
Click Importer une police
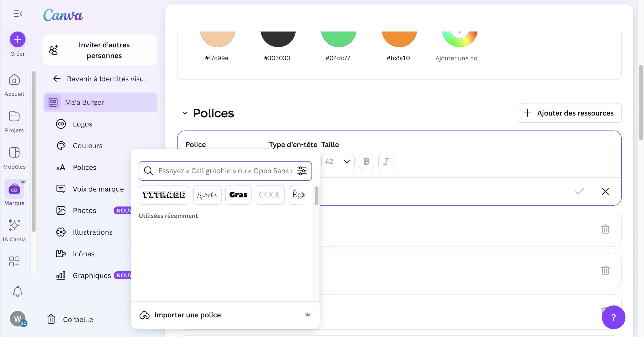tap(188, 315)
